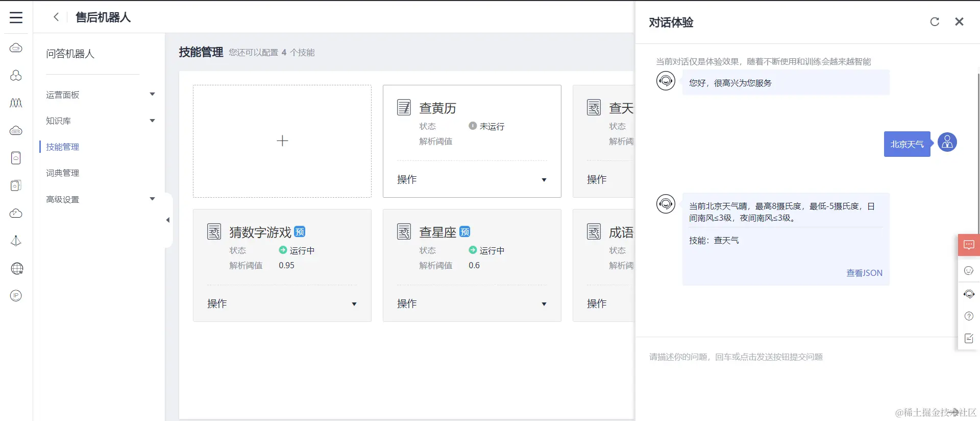Click the IP circle sidebar icon
Screen dimensions: 980x421
click(x=16, y=295)
